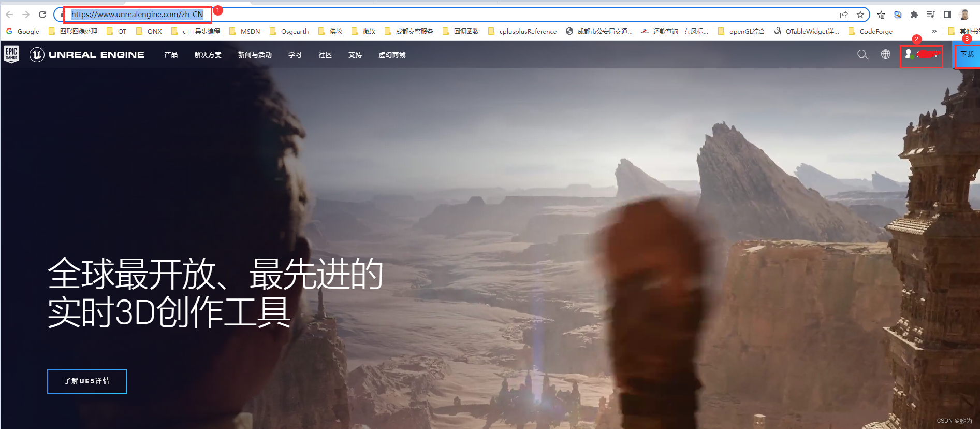980x429 pixels.
Task: Open the signed-in user account menu
Action: 922,54
